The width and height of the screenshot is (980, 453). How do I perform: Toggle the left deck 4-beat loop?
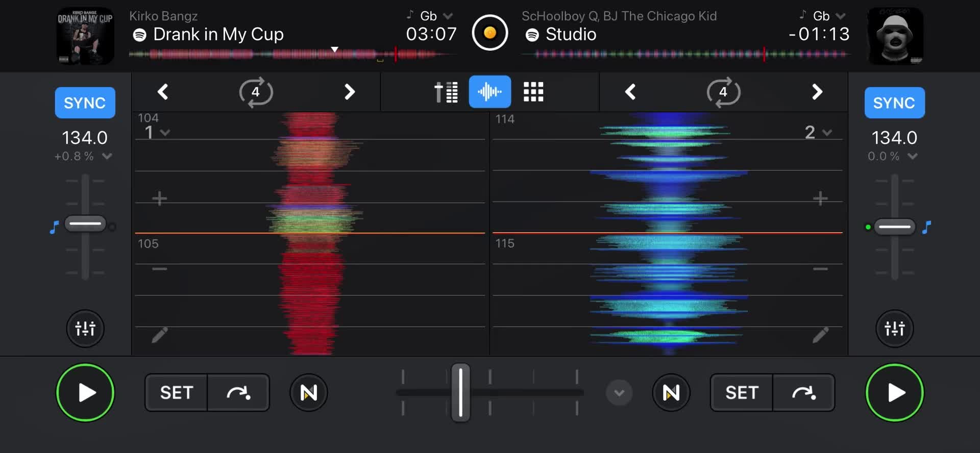click(256, 92)
